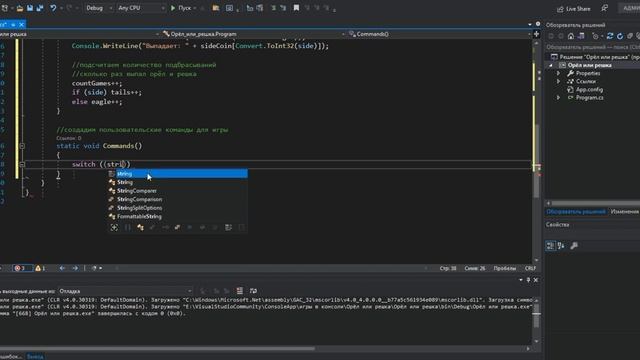Expand the Properties node
This screenshot has height=360, width=640.
(558, 73)
